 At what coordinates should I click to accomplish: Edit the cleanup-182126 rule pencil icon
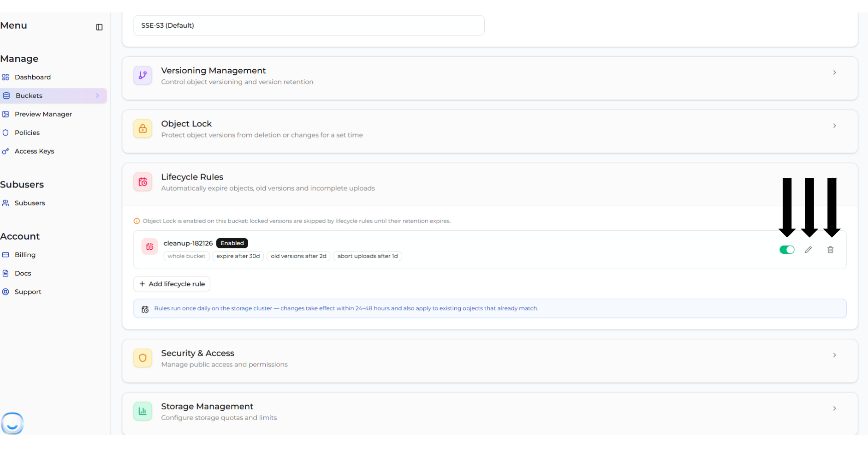click(x=808, y=250)
